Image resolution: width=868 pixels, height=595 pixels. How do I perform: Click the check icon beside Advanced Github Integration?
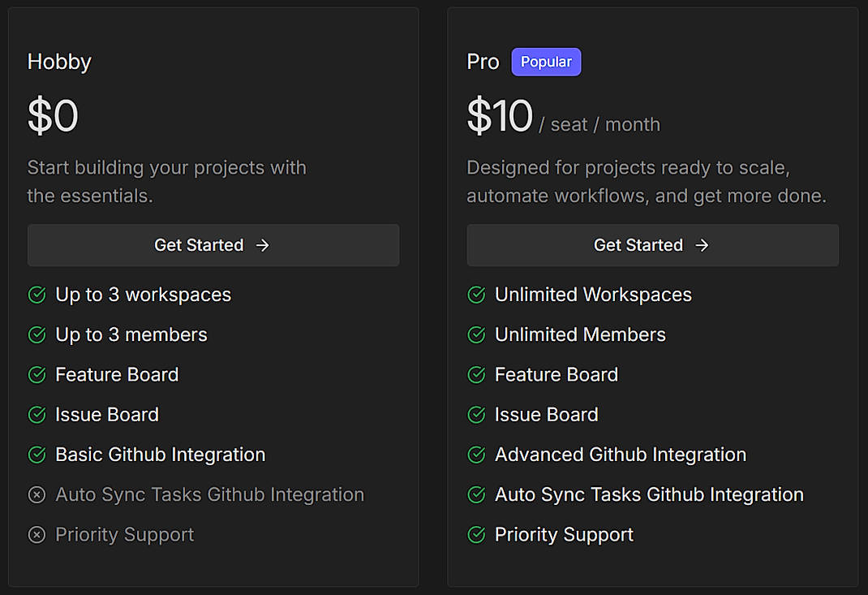click(x=477, y=455)
